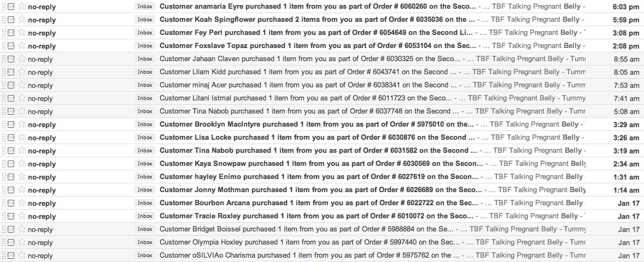Star the anamaria Eyre order email
The height and width of the screenshot is (262, 644).
pyautogui.click(x=22, y=6)
